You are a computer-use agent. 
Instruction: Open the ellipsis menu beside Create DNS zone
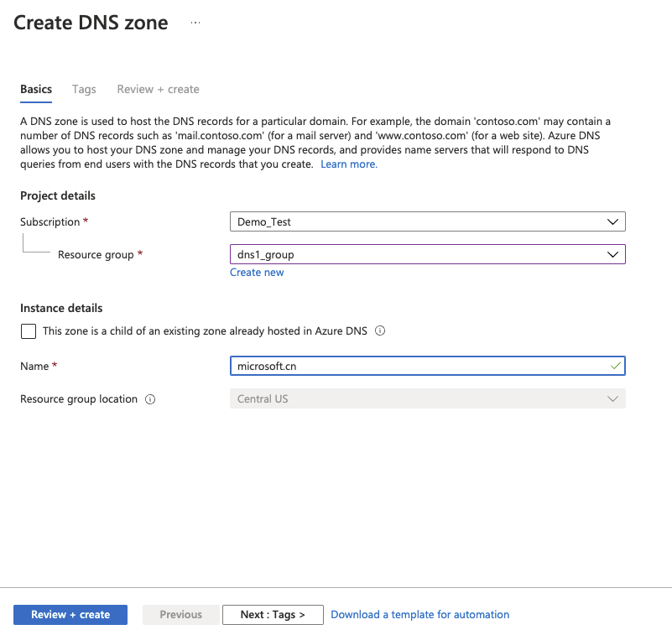click(195, 23)
